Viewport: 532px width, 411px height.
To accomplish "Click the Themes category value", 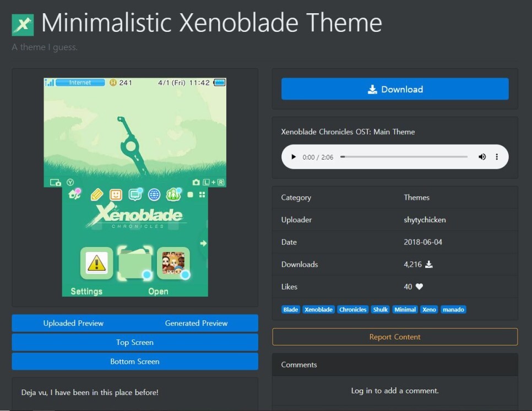I will [x=417, y=197].
